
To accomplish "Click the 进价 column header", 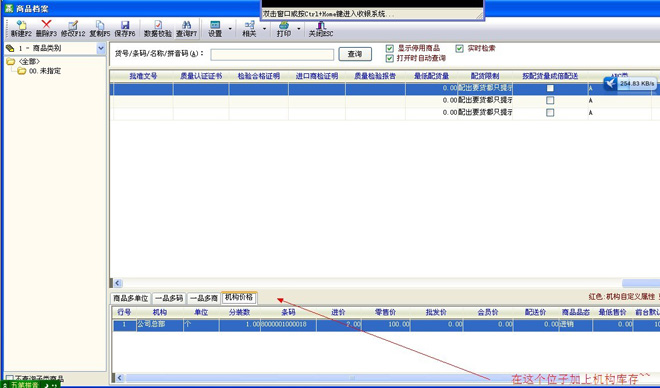I will pyautogui.click(x=338, y=312).
